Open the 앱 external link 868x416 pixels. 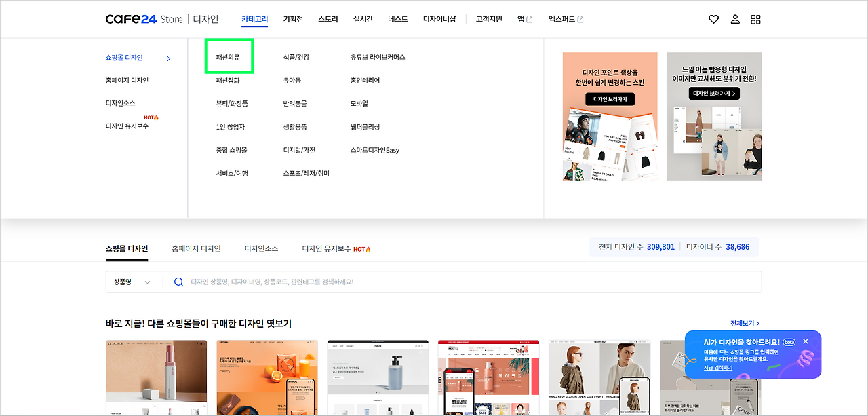point(525,19)
